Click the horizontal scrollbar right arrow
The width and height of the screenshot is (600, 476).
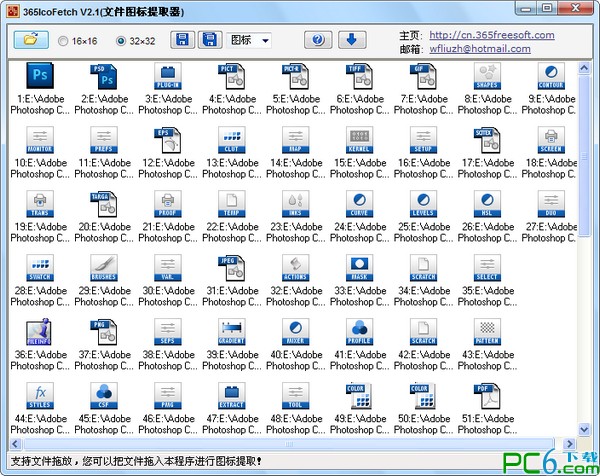coord(570,444)
